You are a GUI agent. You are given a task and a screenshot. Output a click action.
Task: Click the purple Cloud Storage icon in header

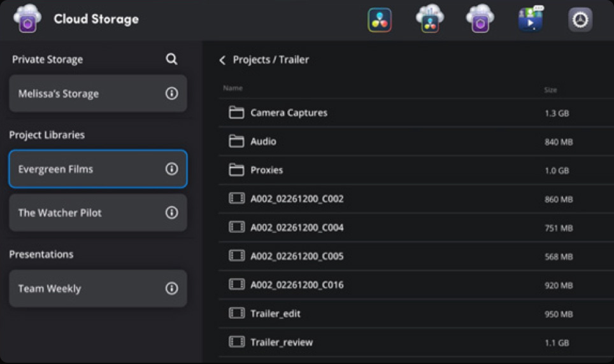pos(480,19)
